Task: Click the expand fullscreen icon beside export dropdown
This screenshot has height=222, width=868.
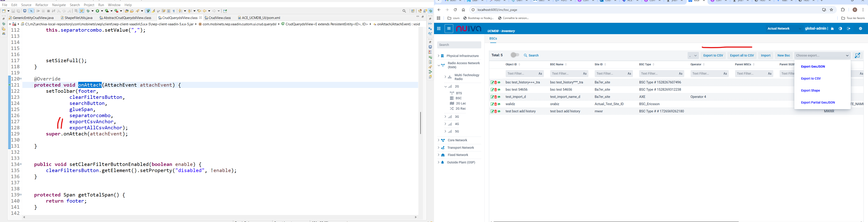Action: click(x=858, y=56)
